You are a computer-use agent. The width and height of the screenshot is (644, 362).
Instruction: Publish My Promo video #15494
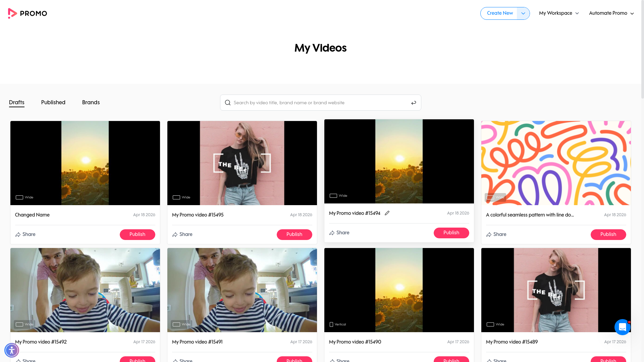(x=451, y=233)
